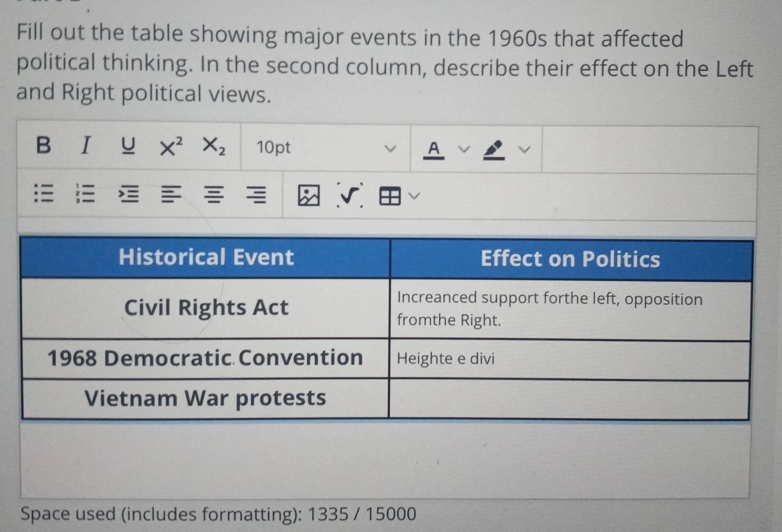Click the insert table icon
The width and height of the screenshot is (782, 532).
[x=390, y=197]
